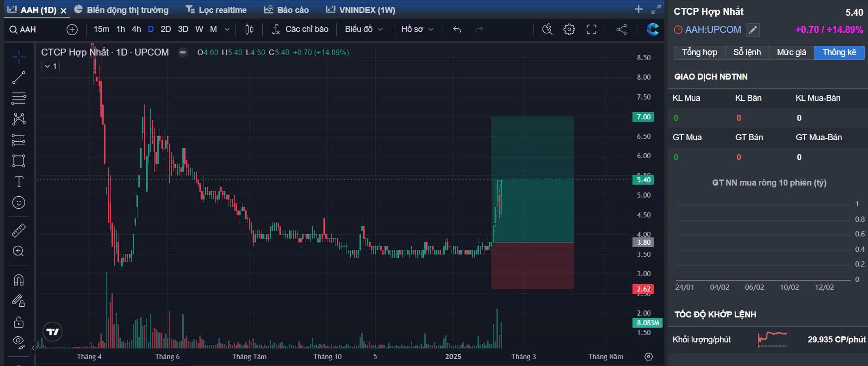Switch to the Tổng hợp tab
Viewport: 868px width, 366px height.
(x=700, y=52)
